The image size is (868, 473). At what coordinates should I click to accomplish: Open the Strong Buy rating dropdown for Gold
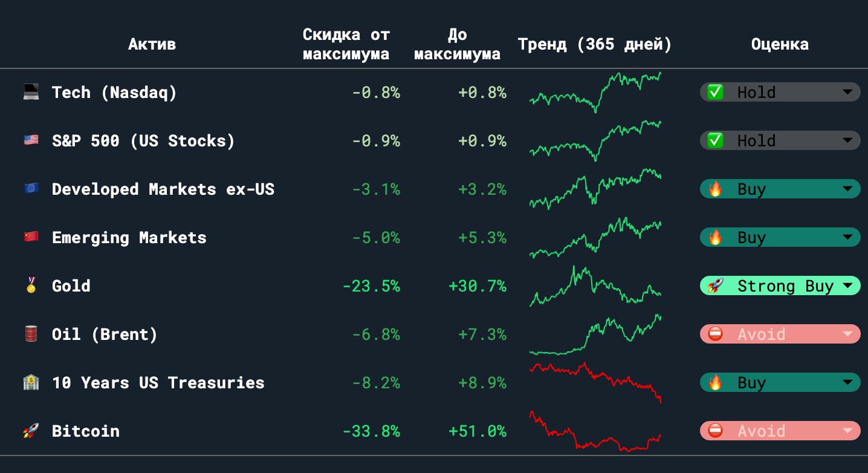(780, 285)
